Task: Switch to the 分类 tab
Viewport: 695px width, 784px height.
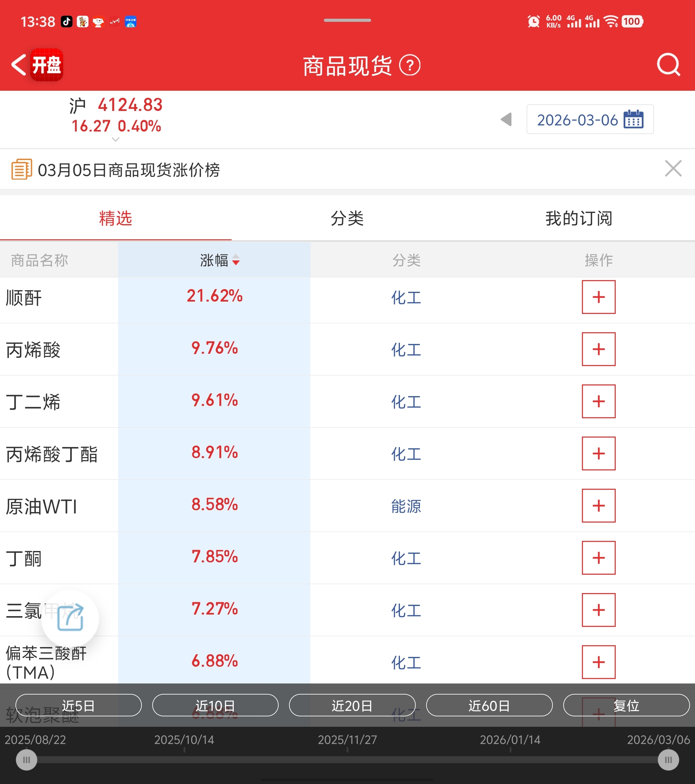Action: point(347,218)
